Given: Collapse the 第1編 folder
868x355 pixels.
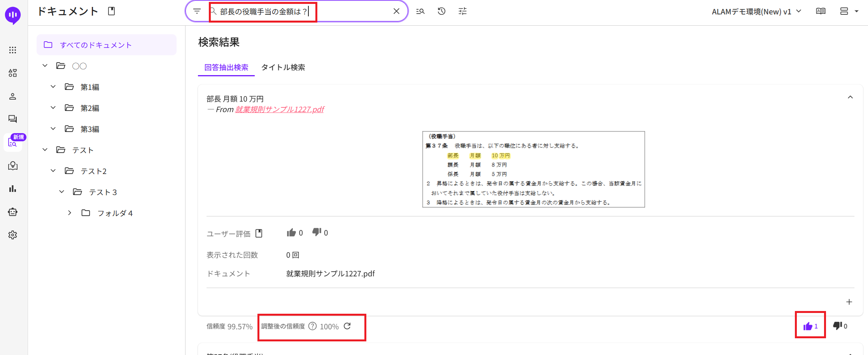Looking at the screenshot, I should coord(53,87).
